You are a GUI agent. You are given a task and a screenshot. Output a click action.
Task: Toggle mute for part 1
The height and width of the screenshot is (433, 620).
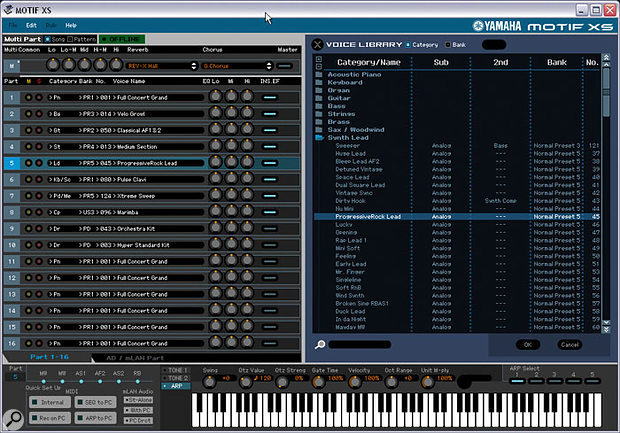tap(28, 97)
